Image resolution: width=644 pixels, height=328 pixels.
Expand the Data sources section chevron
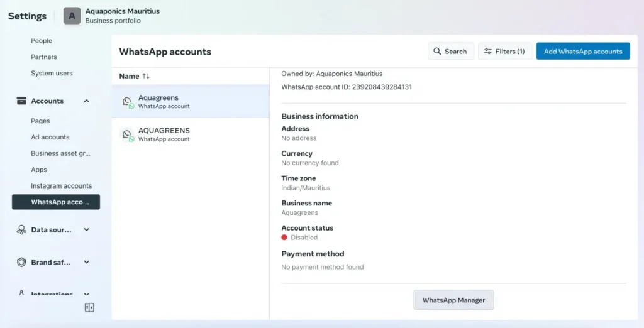(87, 230)
